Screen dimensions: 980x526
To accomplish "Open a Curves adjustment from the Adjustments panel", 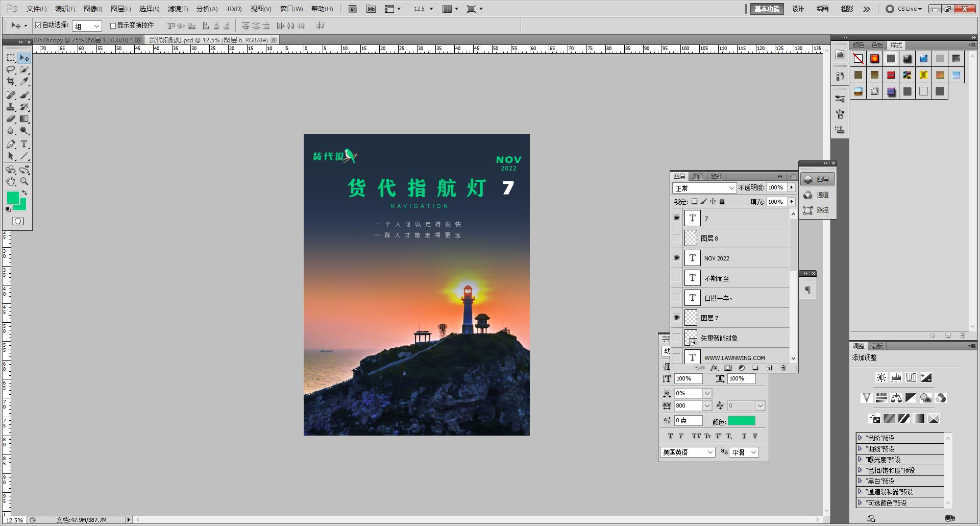I will (x=911, y=377).
